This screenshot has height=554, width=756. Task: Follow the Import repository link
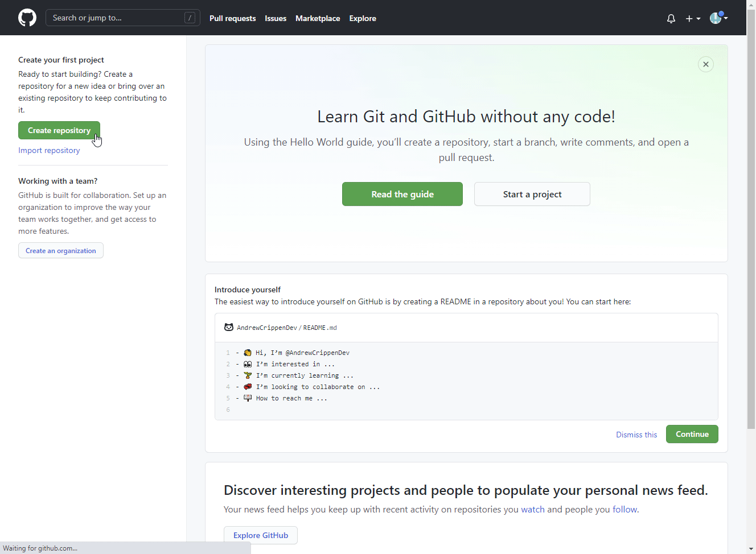coord(49,150)
